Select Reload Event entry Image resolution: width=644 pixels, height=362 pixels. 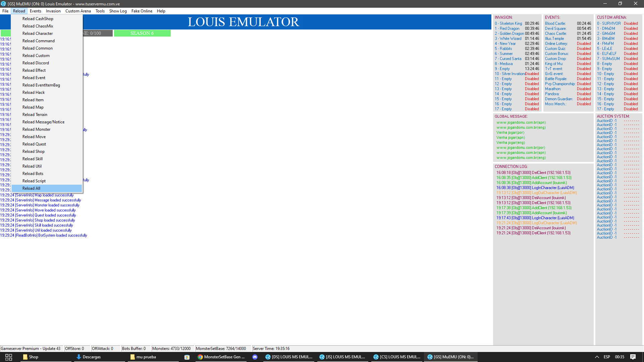(47, 78)
